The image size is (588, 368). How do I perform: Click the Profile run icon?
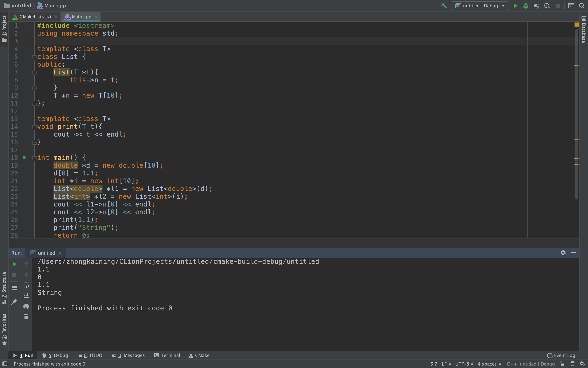[x=547, y=6]
